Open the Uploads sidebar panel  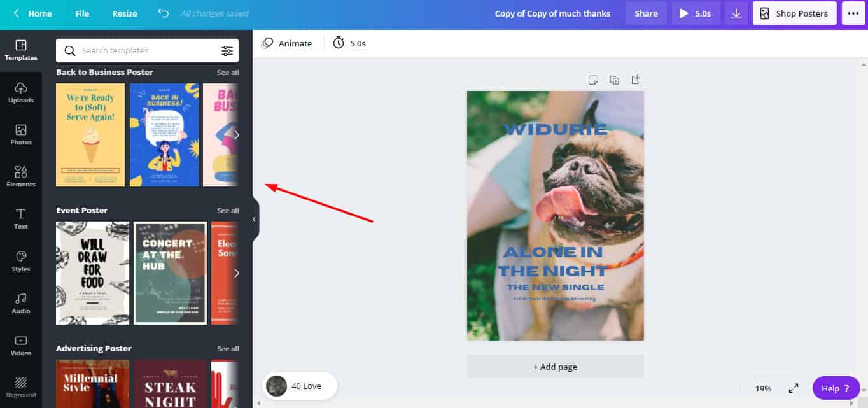point(21,92)
